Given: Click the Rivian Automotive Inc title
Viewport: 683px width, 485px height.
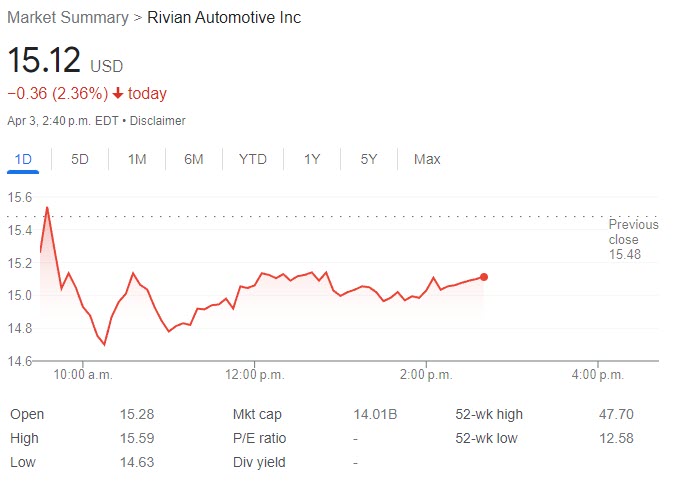Looking at the screenshot, I should 224,18.
